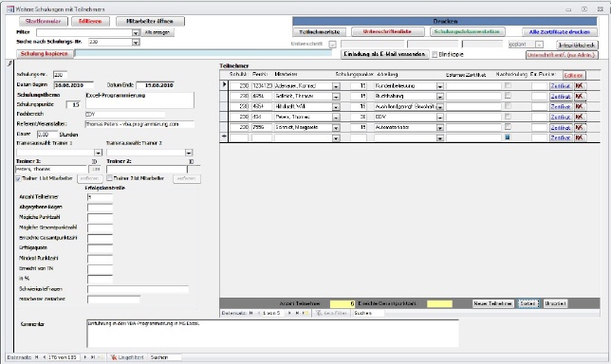
Task: Go to next record in main form navigation
Action: (85, 357)
